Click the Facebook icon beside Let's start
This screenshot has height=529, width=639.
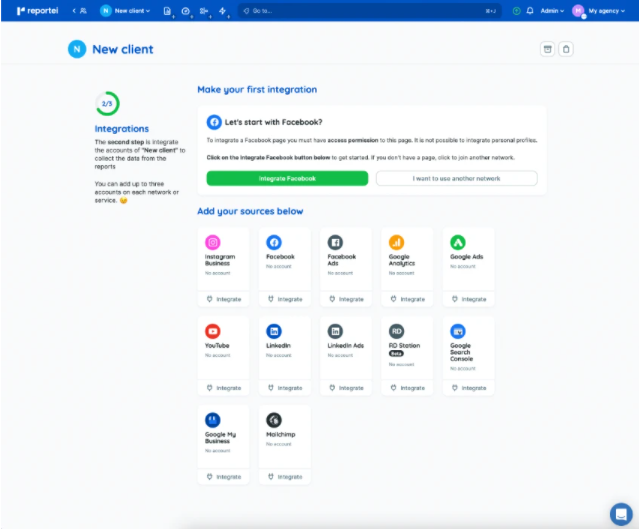coord(214,122)
